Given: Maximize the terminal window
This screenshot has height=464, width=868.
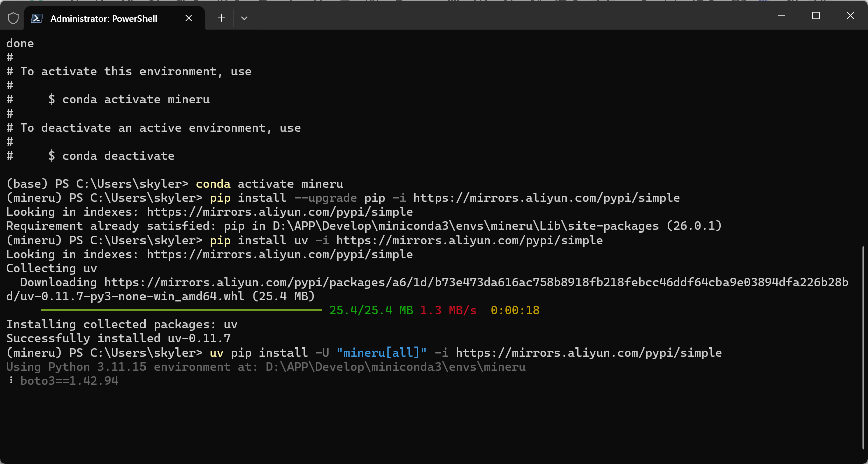Looking at the screenshot, I should coord(816,16).
